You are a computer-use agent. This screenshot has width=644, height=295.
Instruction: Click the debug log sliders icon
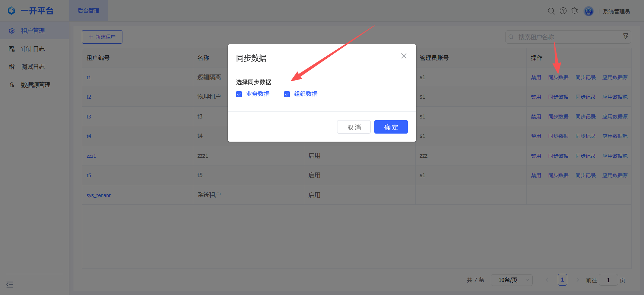[12, 67]
